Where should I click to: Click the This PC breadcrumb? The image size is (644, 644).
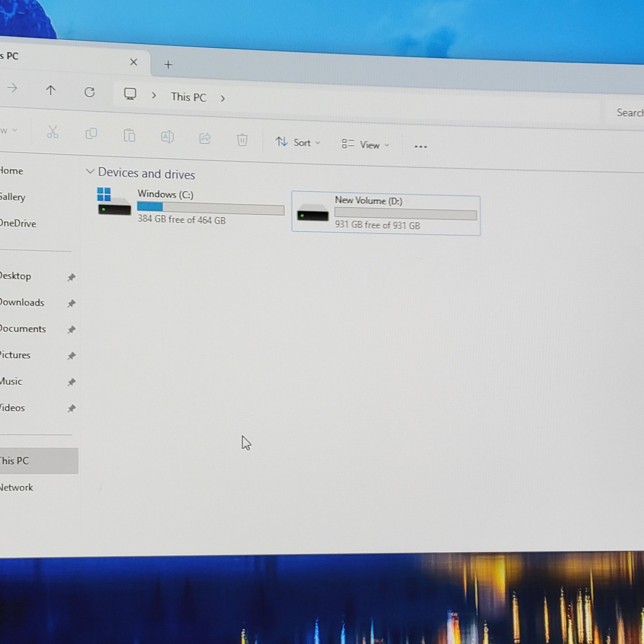click(x=189, y=97)
